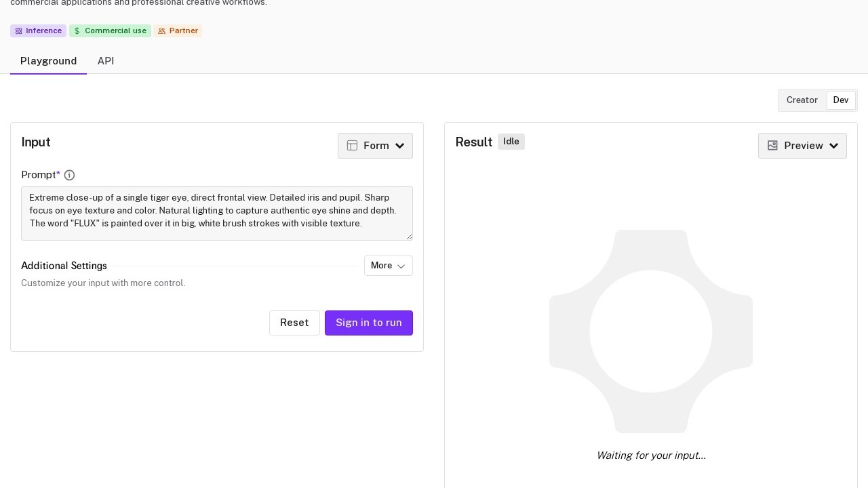The height and width of the screenshot is (488, 868).
Task: Switch to the API tab
Action: (x=106, y=61)
